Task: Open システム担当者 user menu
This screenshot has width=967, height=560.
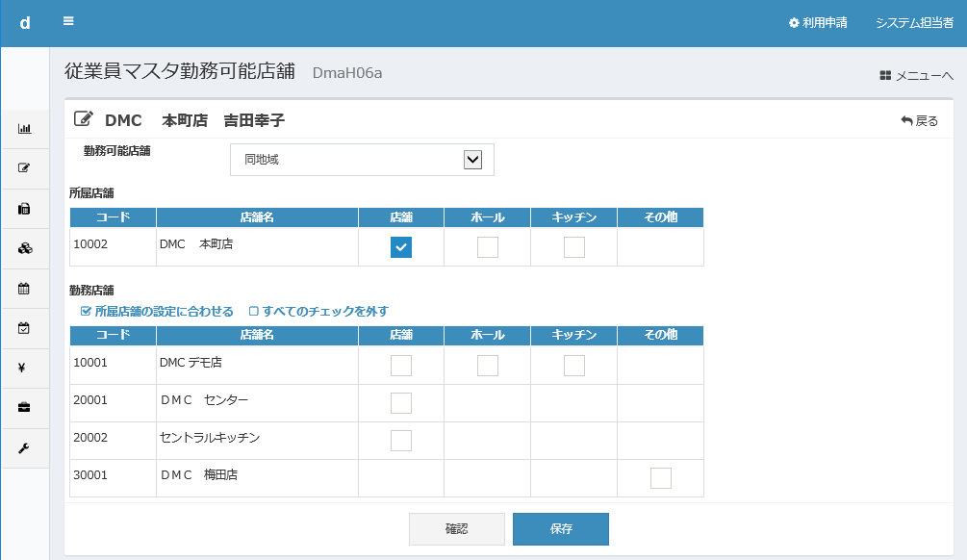Action: pos(915,23)
